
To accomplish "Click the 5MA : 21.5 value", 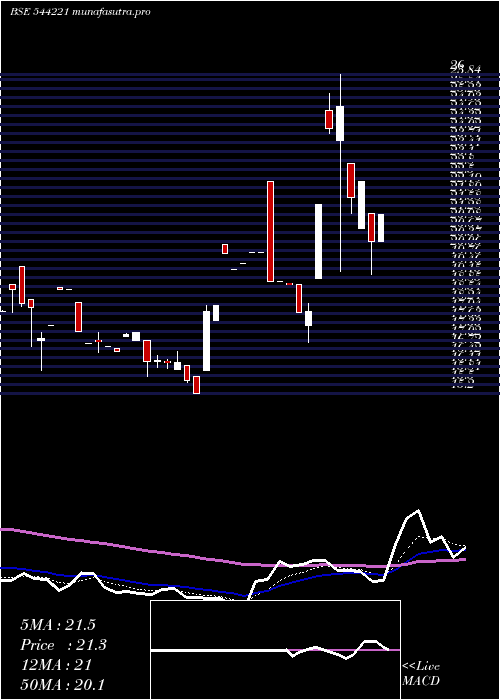I will point(58,625).
